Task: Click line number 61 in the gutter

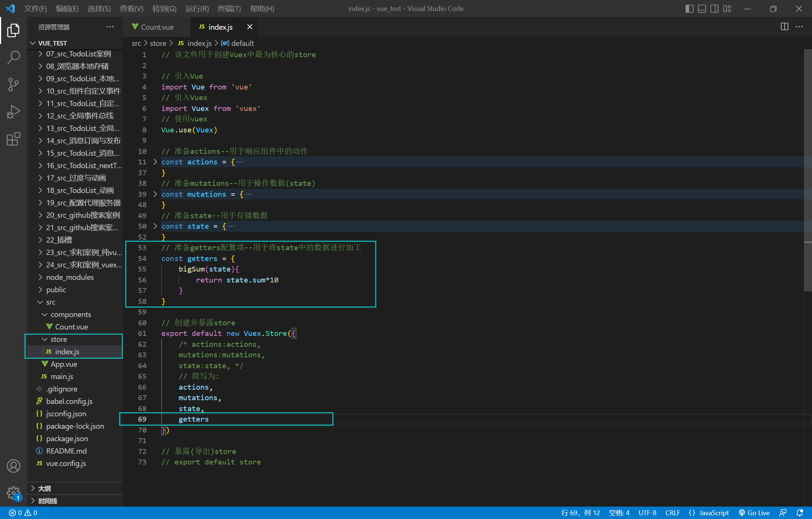Action: point(142,333)
